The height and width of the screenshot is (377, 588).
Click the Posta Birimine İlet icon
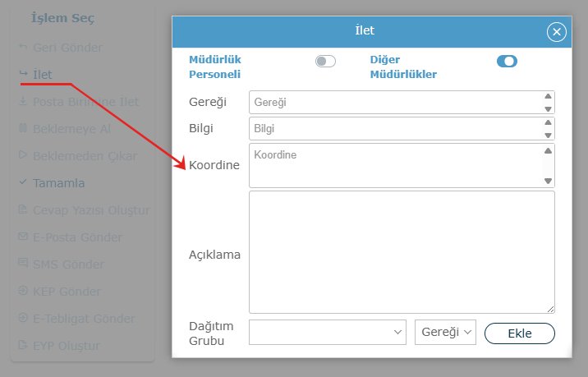23,102
